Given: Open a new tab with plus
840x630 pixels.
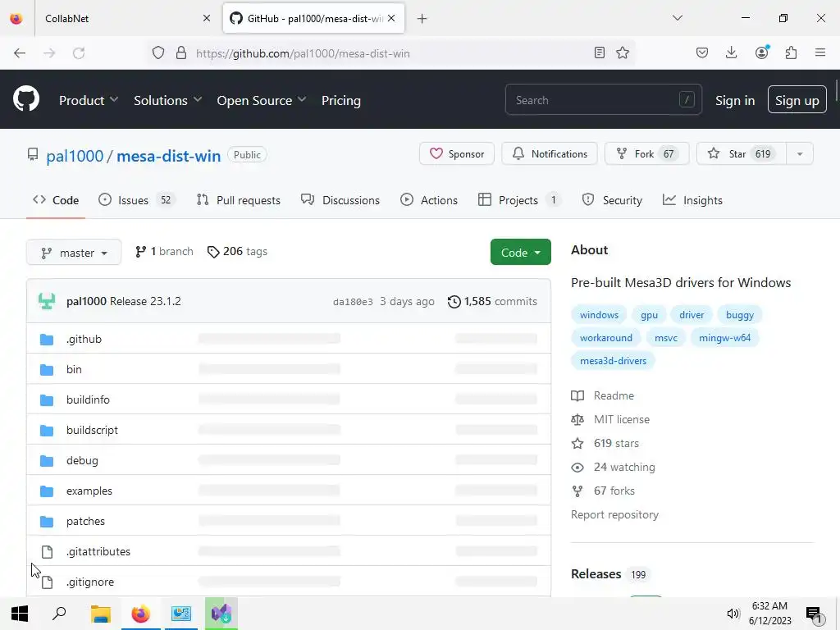Looking at the screenshot, I should click(x=422, y=19).
